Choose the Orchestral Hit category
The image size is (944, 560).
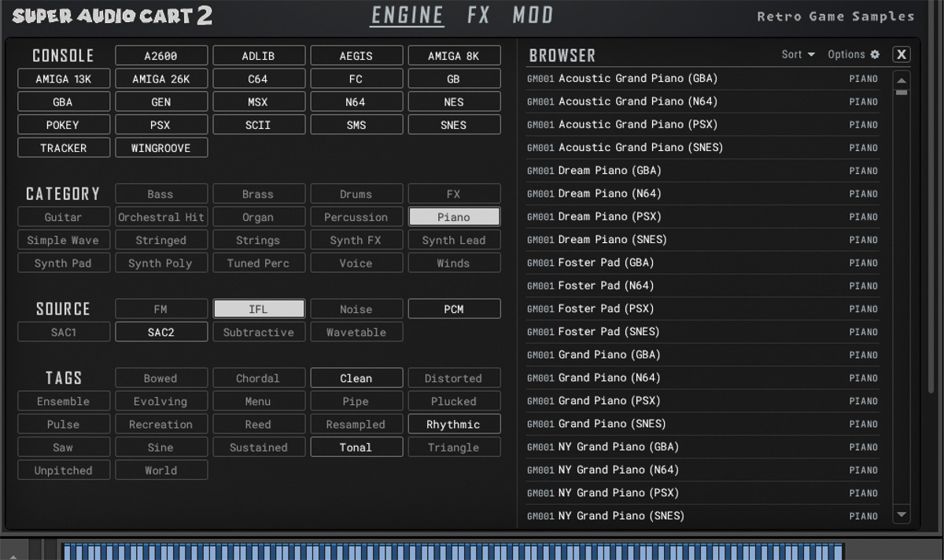[161, 216]
